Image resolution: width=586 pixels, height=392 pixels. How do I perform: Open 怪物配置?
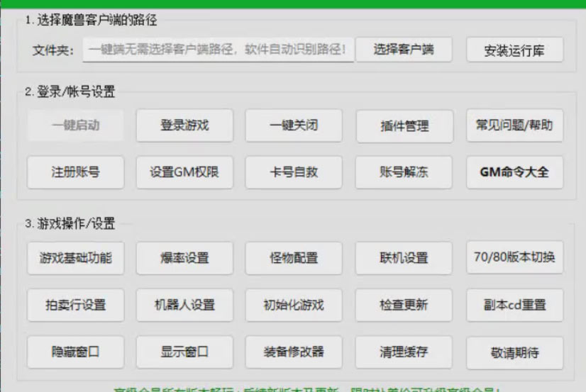(294, 258)
